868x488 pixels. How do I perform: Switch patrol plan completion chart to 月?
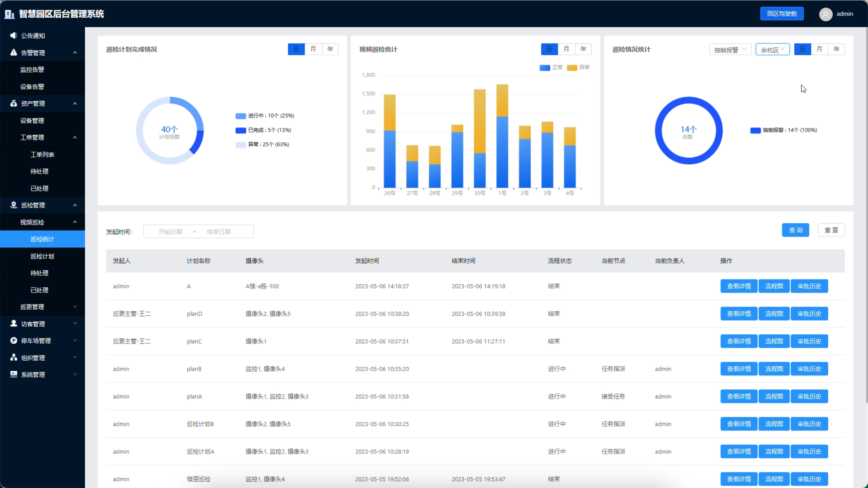point(313,49)
